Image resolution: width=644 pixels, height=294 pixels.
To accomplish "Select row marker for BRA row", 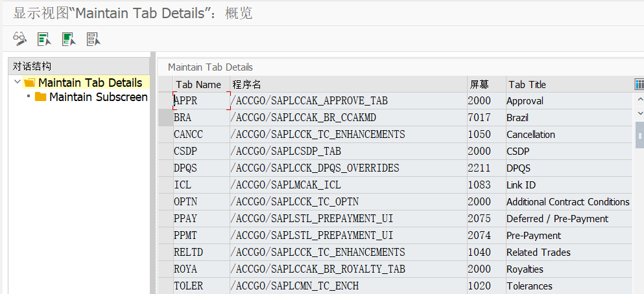I will [166, 118].
